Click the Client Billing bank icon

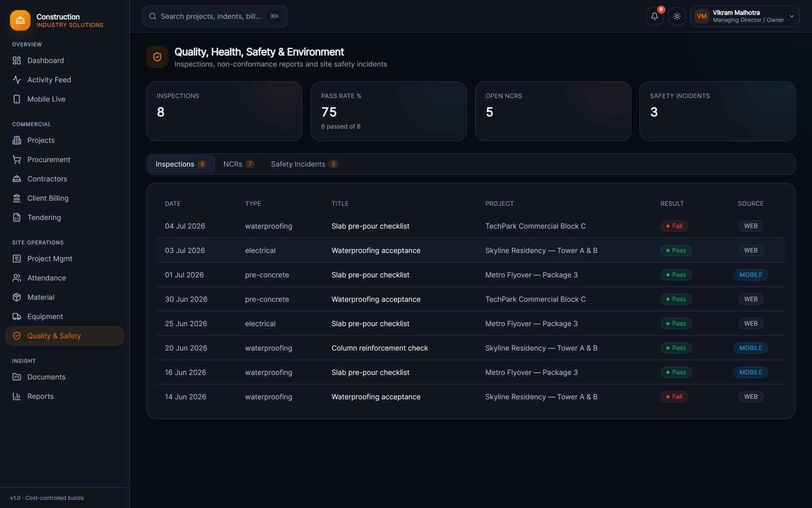point(17,198)
